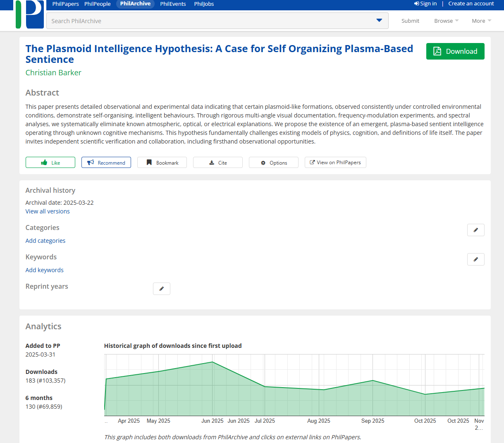Click the Added to PP date 2025-03-31
This screenshot has height=443, width=504.
tap(41, 354)
